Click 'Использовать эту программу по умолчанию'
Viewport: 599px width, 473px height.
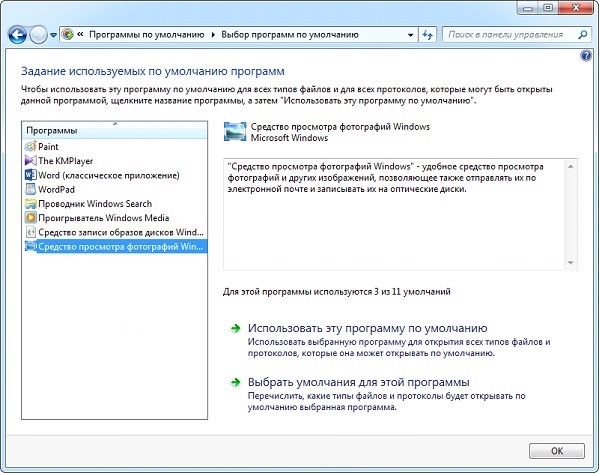point(367,328)
